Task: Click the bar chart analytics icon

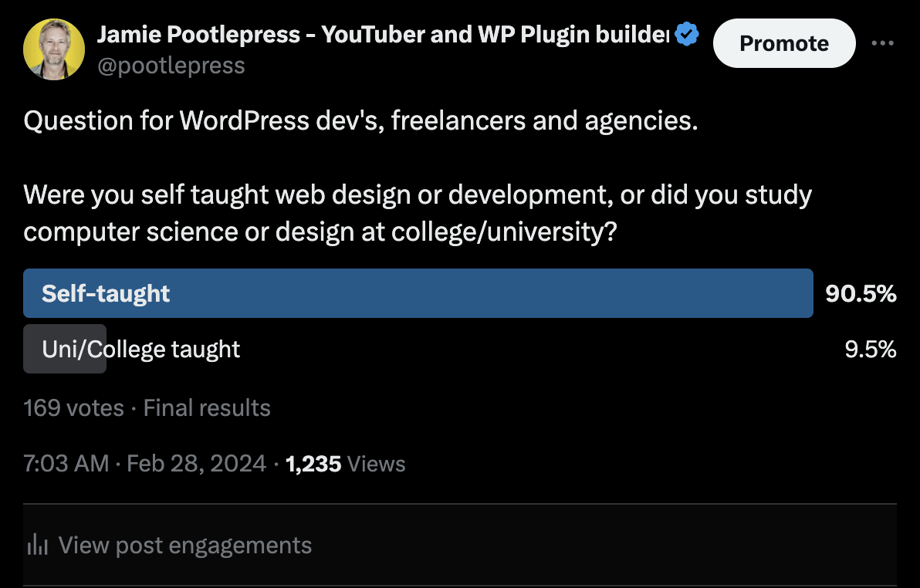Action: point(38,545)
